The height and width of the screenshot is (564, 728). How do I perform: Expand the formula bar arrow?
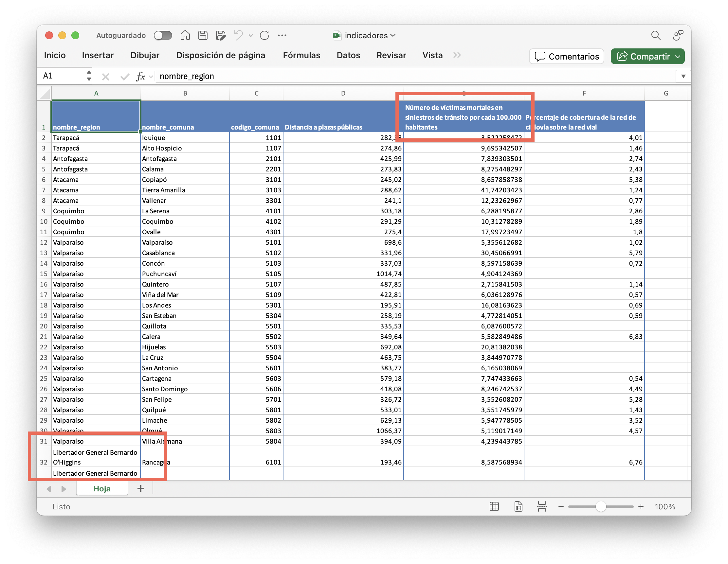683,76
